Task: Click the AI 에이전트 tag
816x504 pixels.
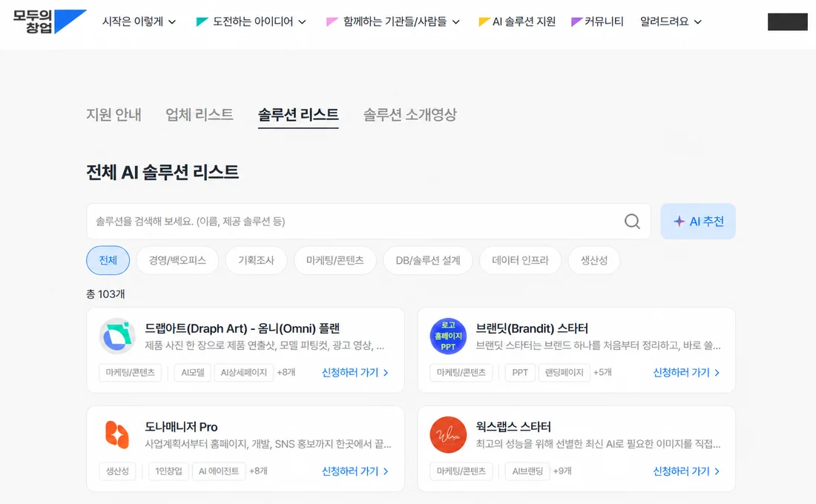Action: (219, 471)
